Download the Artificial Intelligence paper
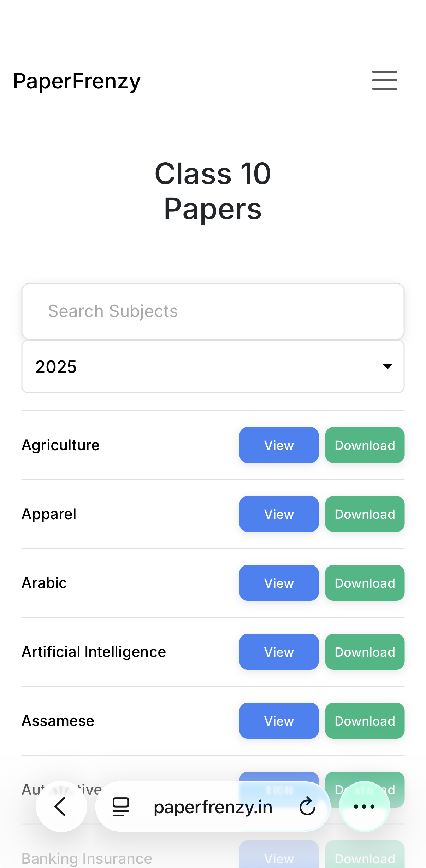 tap(365, 652)
